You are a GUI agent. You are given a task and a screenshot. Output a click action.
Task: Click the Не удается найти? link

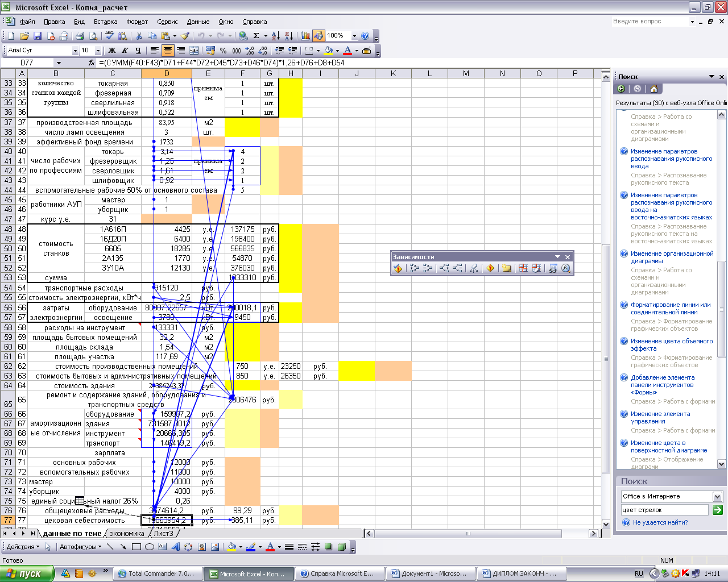660,522
